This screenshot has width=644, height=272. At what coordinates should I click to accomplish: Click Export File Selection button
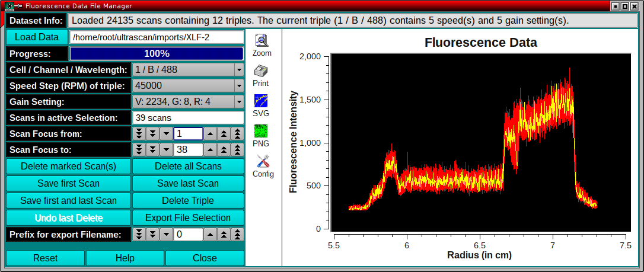pyautogui.click(x=188, y=217)
